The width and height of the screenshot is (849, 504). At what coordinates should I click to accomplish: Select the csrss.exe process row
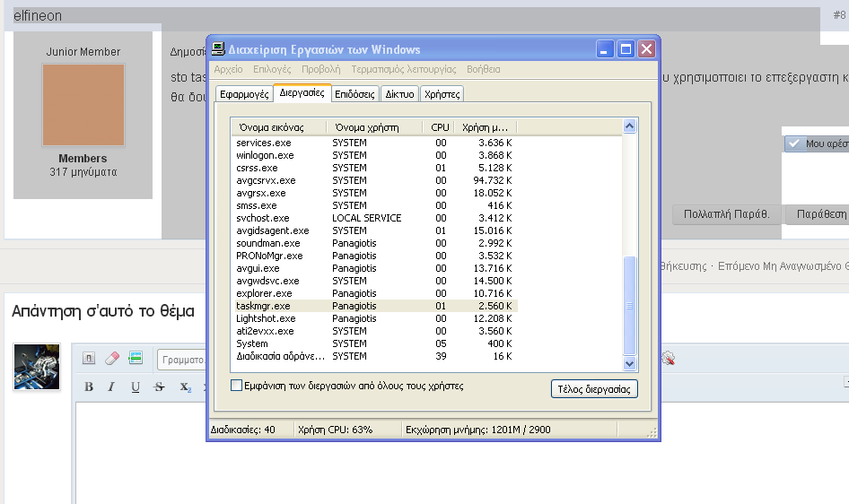pos(374,168)
